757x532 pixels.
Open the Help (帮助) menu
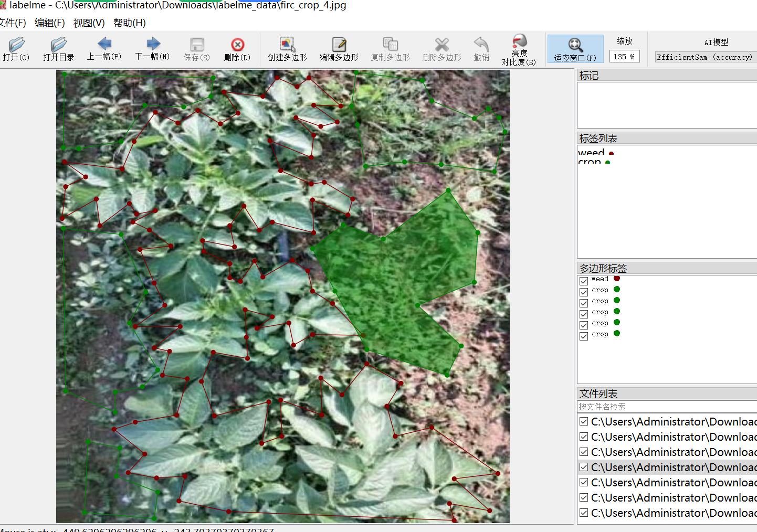click(129, 23)
